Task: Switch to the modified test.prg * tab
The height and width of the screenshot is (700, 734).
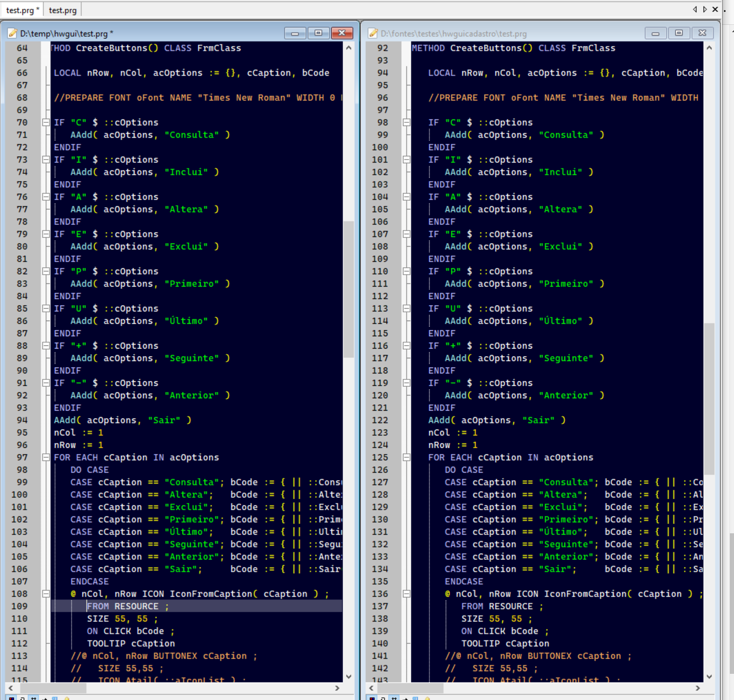Action: point(22,10)
